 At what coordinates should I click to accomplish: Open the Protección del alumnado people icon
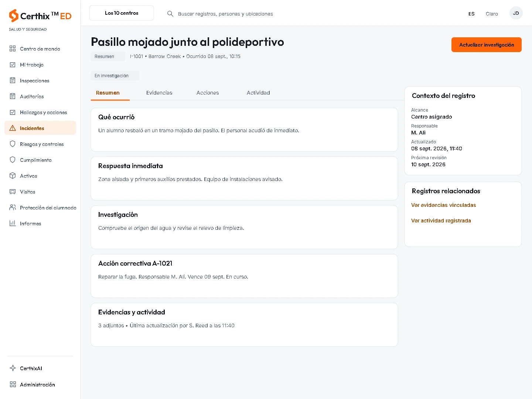(x=13, y=208)
